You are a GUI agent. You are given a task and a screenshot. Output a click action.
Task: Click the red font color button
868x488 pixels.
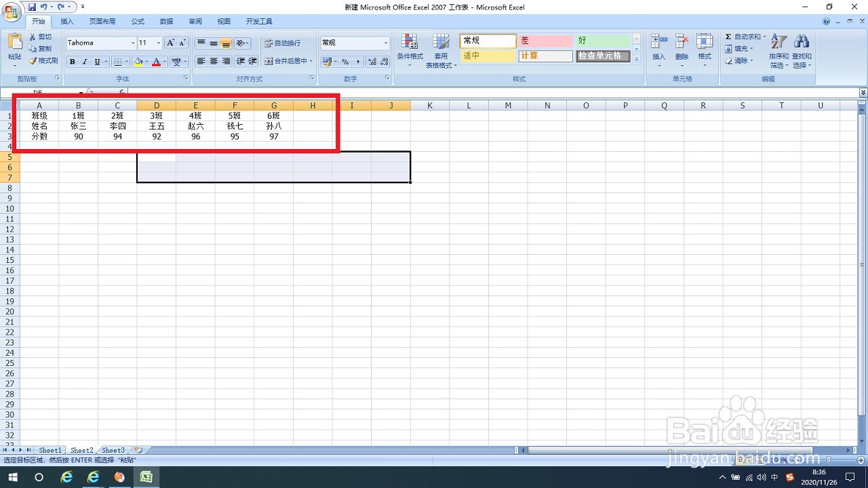click(156, 62)
